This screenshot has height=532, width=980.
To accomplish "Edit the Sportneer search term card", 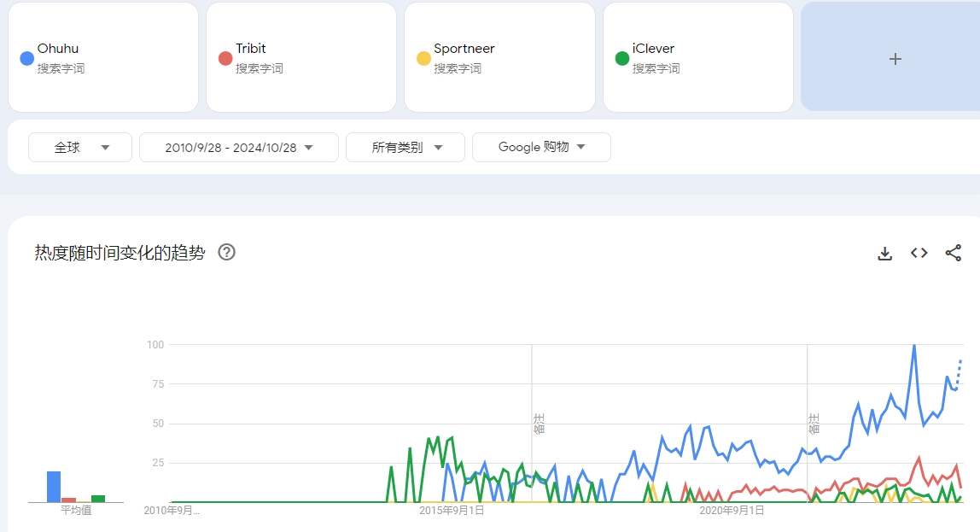I will tap(499, 57).
